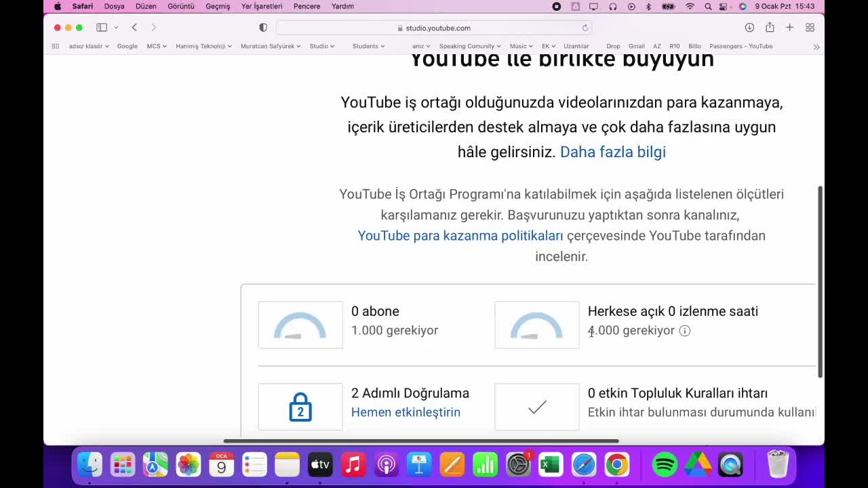868x488 pixels.
Task: Toggle Safari sidebar panel
Action: tap(102, 27)
